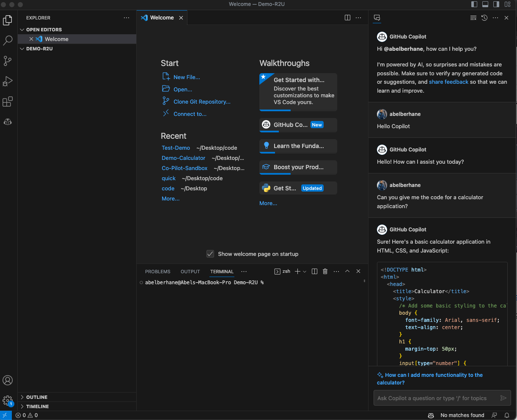The height and width of the screenshot is (420, 517).
Task: Split the terminal pane
Action: pos(314,272)
